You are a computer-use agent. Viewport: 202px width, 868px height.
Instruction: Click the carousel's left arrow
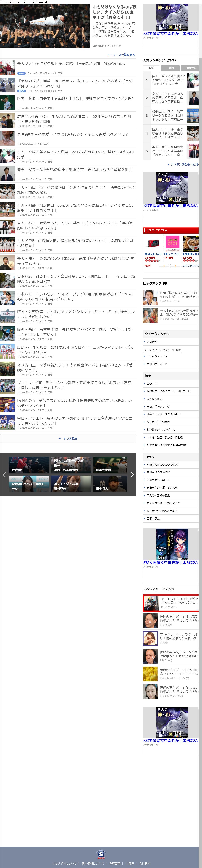(4, 474)
